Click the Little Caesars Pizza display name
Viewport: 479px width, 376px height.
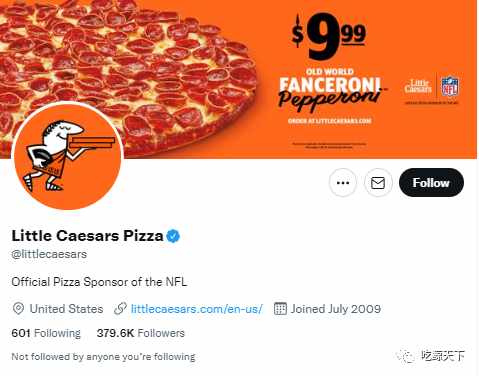87,236
